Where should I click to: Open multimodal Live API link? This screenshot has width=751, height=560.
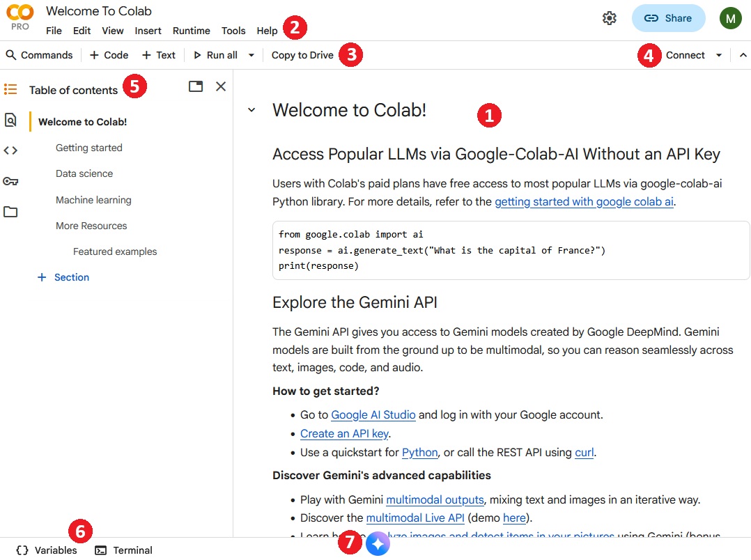tap(415, 518)
